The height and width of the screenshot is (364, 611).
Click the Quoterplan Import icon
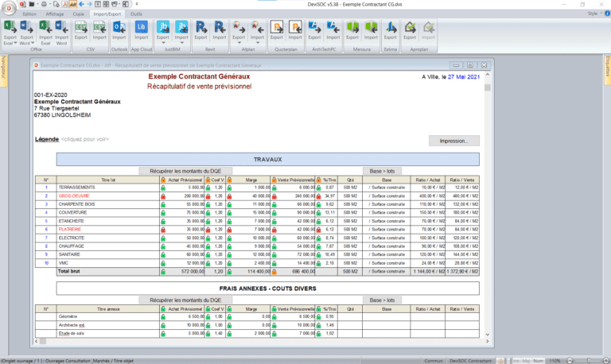[x=295, y=28]
